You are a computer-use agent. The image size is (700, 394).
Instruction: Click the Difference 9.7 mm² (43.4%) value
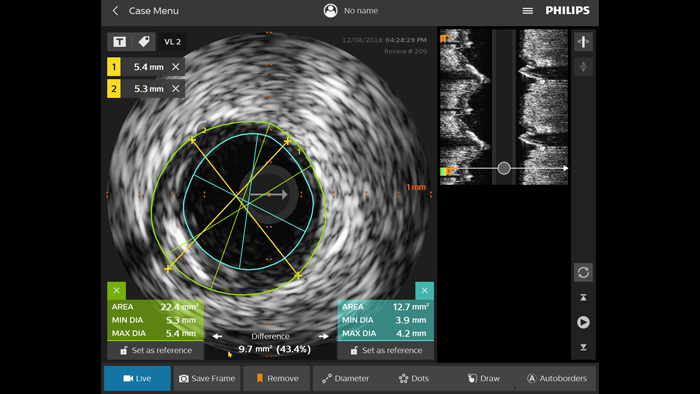(274, 349)
